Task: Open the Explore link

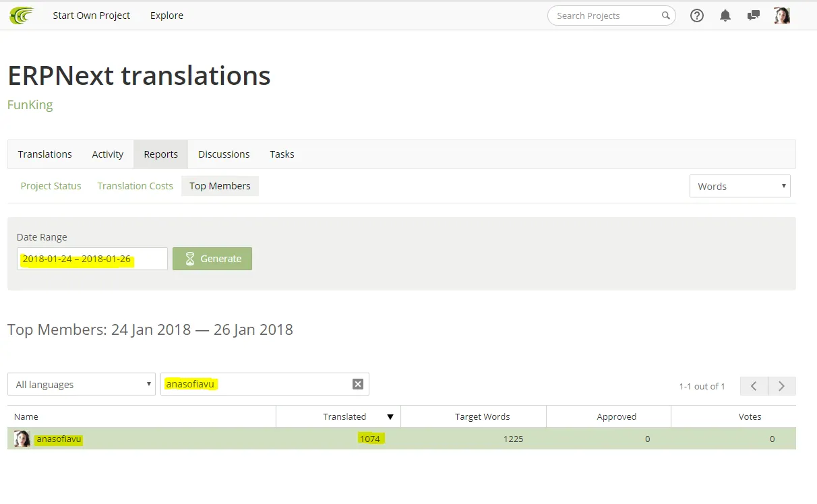Action: [167, 15]
